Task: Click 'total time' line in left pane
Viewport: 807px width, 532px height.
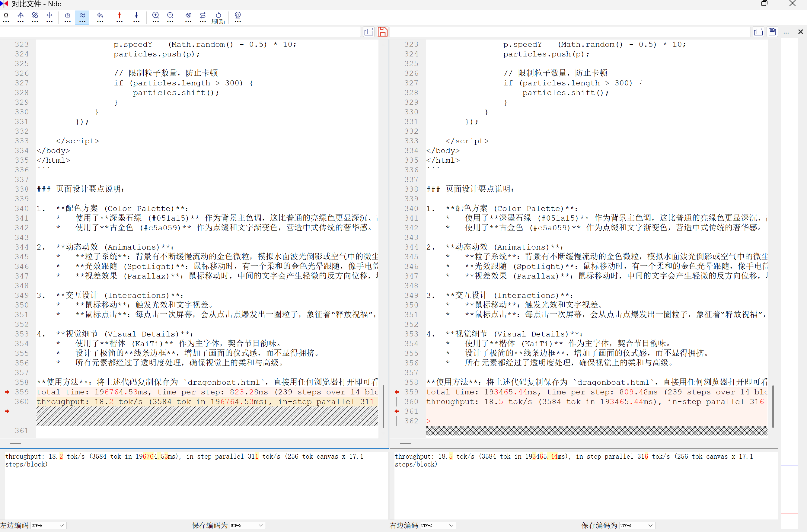Action: (x=207, y=392)
